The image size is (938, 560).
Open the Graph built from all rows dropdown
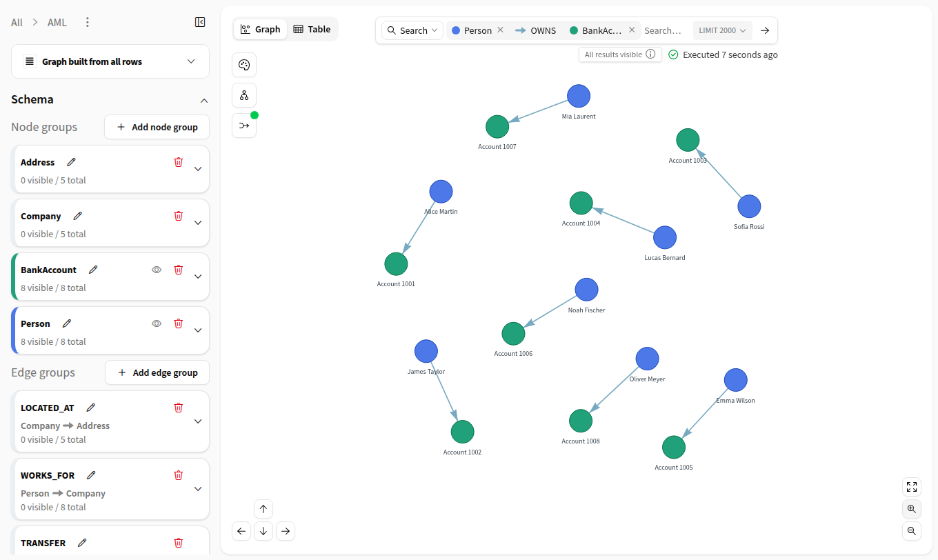click(110, 61)
